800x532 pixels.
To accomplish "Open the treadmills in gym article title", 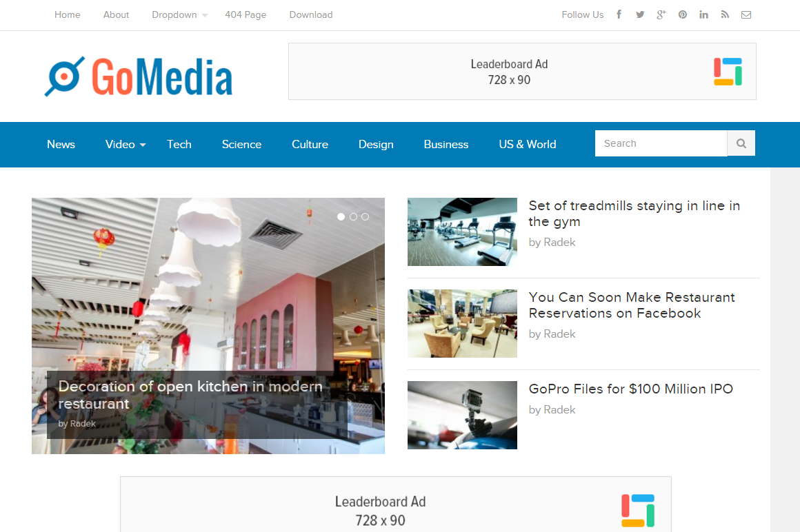I will point(634,214).
